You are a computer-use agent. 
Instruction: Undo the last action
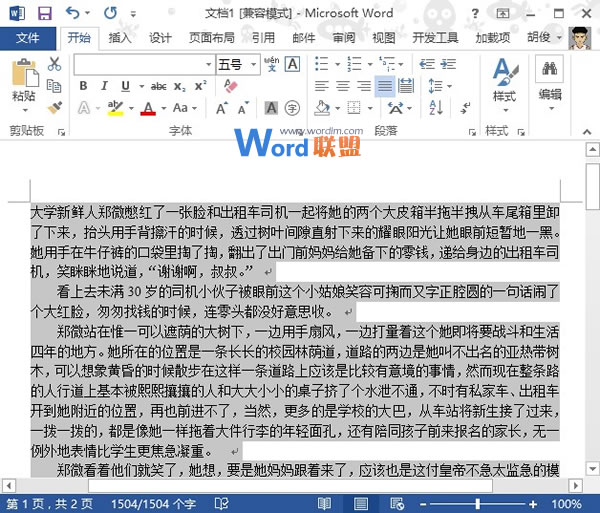pos(72,13)
